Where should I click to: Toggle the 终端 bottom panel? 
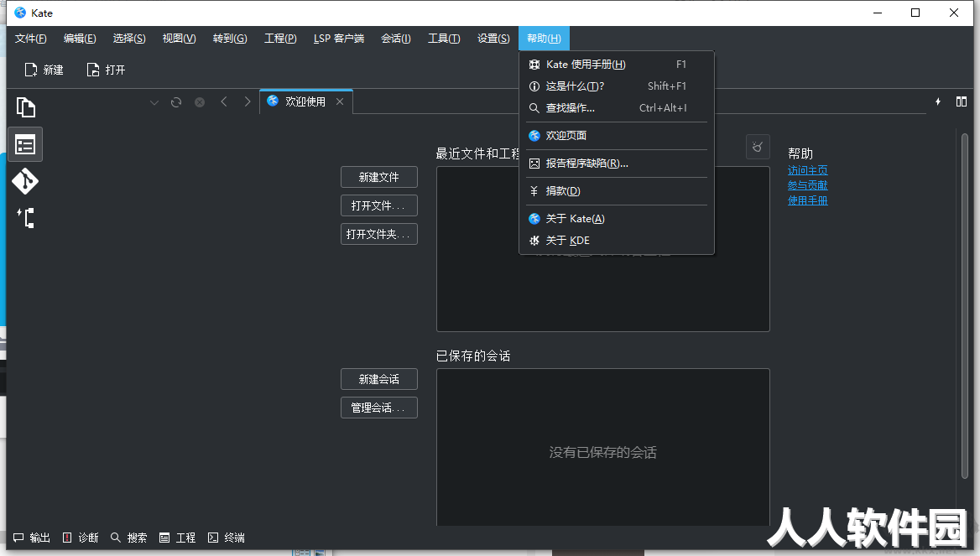click(227, 538)
